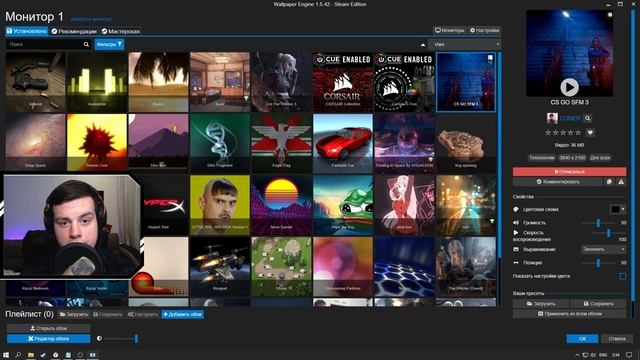Click the Мониторы button

[449, 30]
